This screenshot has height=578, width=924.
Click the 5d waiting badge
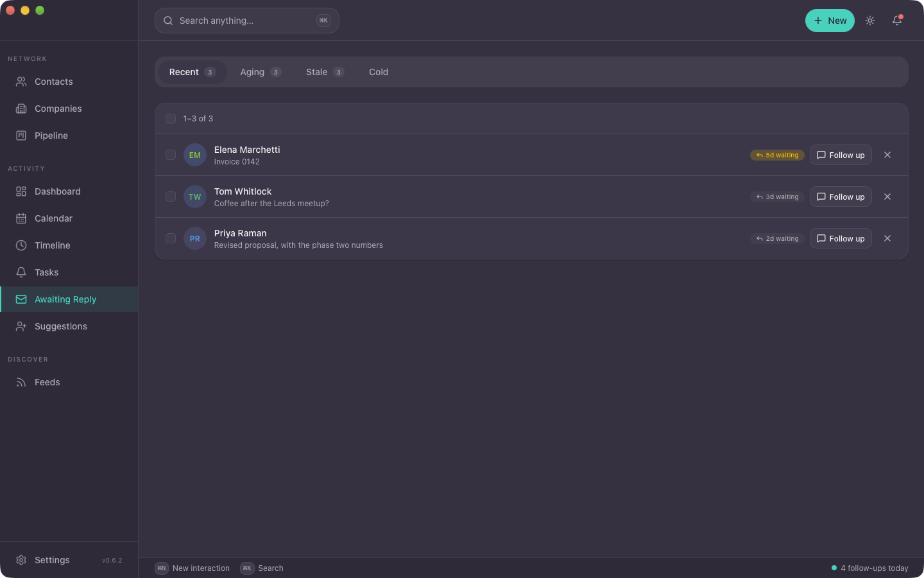pyautogui.click(x=777, y=155)
